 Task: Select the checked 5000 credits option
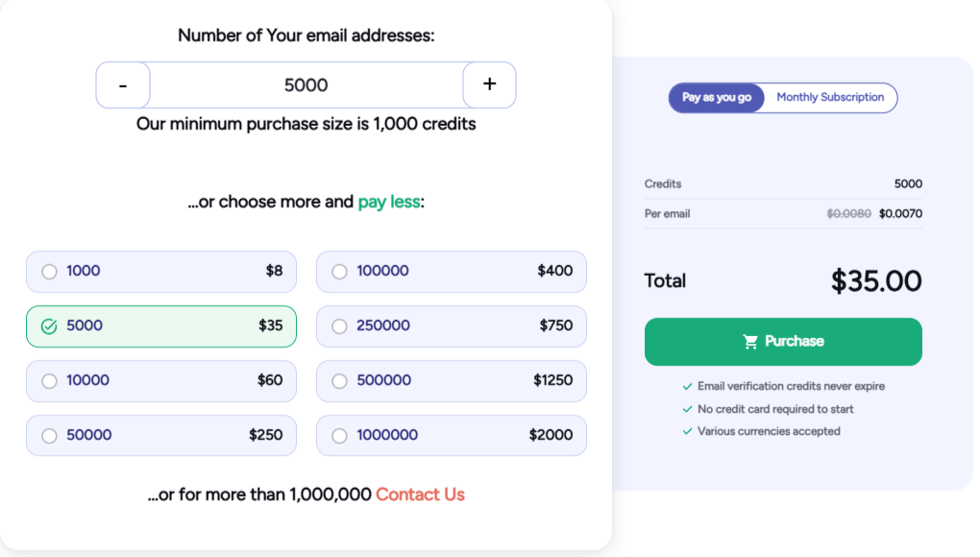coord(161,327)
